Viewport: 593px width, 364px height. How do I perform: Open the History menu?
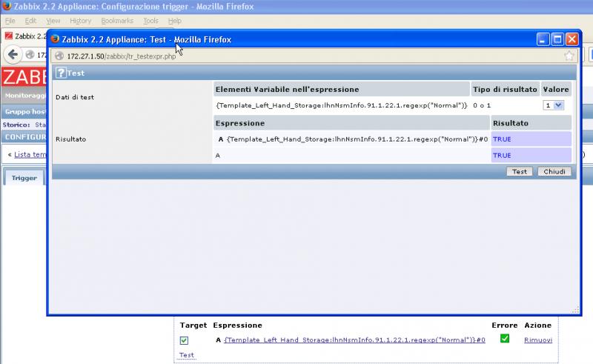81,21
